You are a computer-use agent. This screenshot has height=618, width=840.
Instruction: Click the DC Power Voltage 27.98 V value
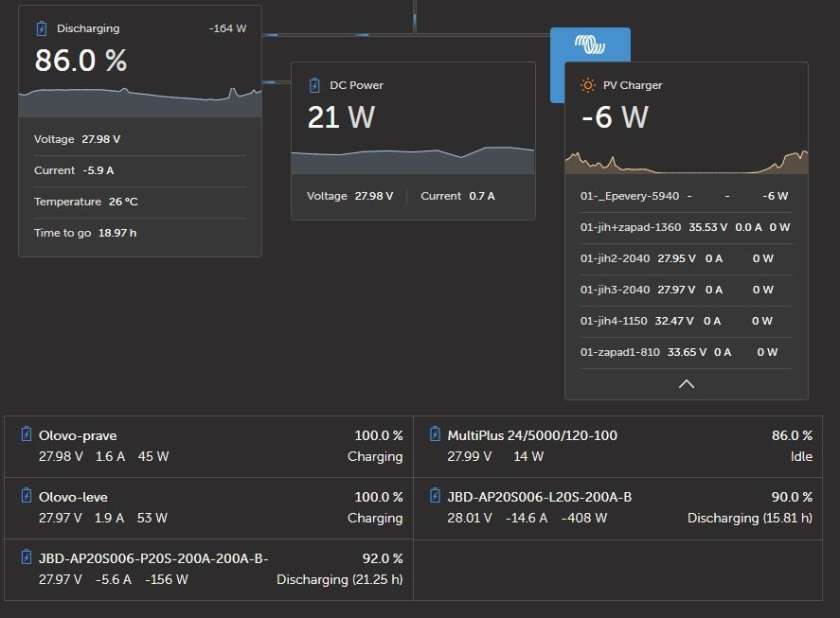pos(374,196)
